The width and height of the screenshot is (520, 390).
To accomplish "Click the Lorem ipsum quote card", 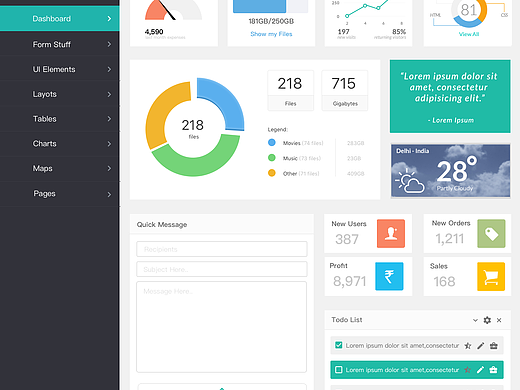I will coord(450,96).
